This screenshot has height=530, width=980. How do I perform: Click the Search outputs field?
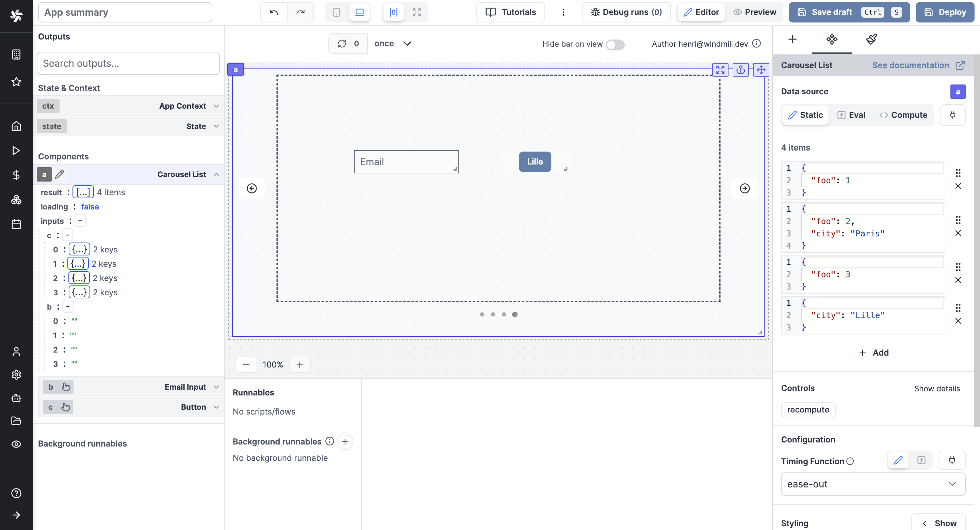(x=128, y=64)
